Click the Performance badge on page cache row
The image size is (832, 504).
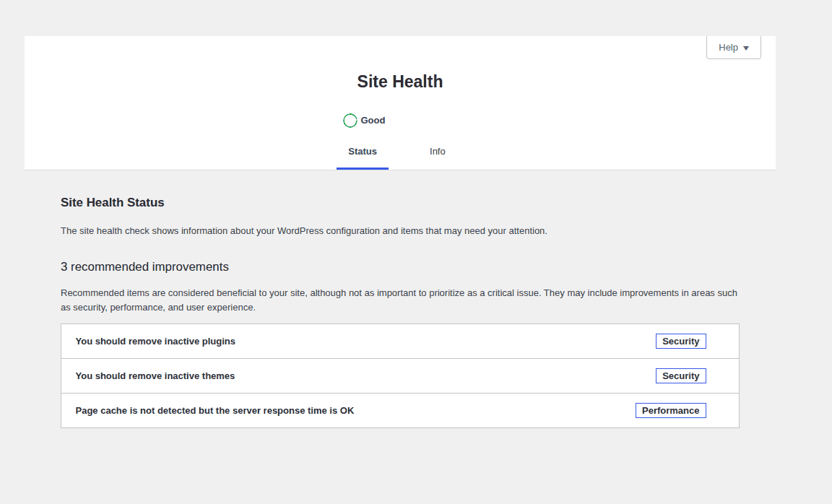671,411
